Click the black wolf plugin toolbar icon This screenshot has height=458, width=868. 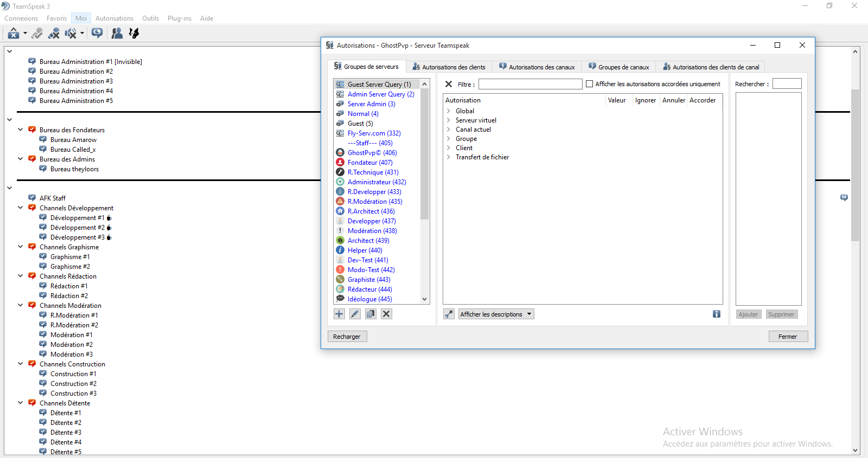[134, 34]
